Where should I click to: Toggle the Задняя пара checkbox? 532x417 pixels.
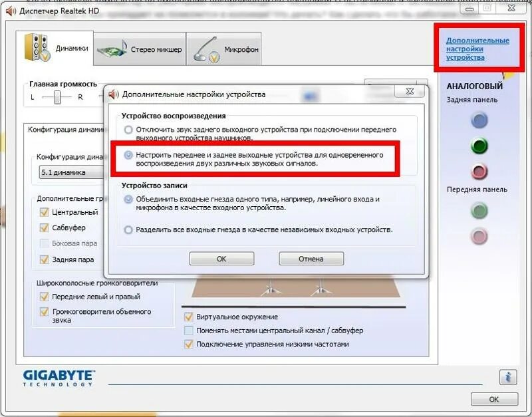pos(44,259)
